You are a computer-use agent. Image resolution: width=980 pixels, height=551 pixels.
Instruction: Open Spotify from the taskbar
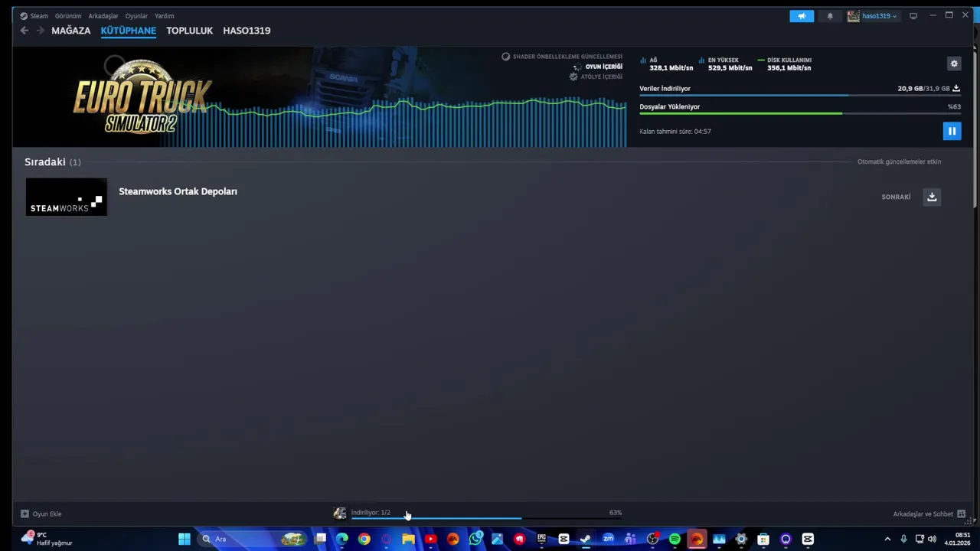pyautogui.click(x=675, y=540)
